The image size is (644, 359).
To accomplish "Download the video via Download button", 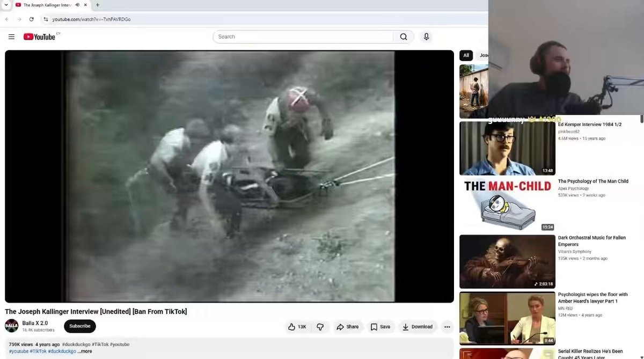I will click(x=418, y=327).
